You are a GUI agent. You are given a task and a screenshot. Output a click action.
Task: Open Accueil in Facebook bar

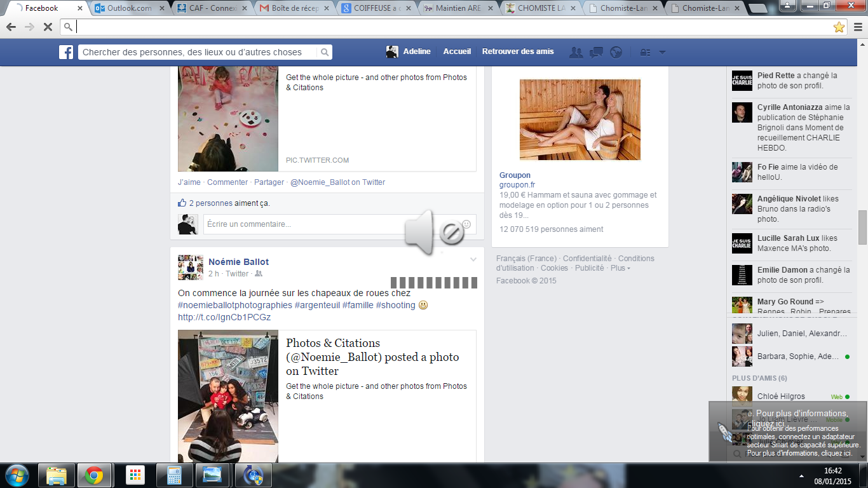point(457,51)
